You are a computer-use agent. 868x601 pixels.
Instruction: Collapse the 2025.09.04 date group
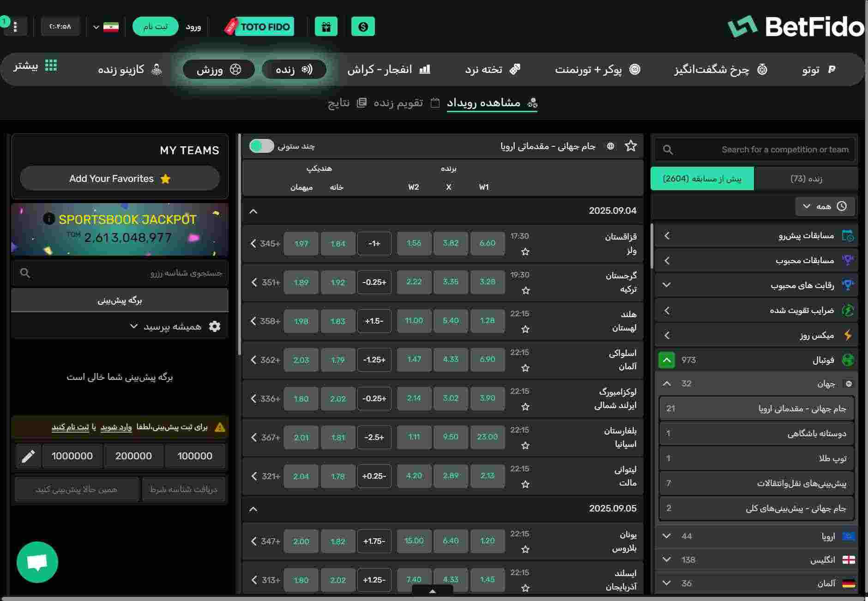click(x=253, y=211)
